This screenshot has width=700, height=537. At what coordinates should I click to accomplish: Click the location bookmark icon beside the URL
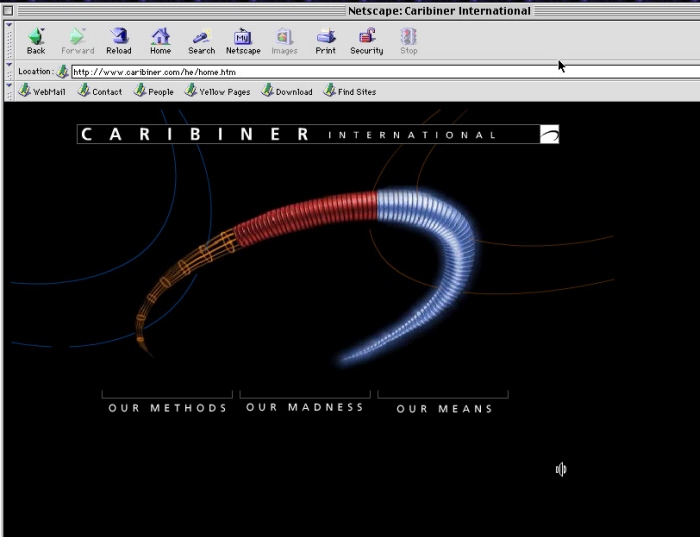62,71
